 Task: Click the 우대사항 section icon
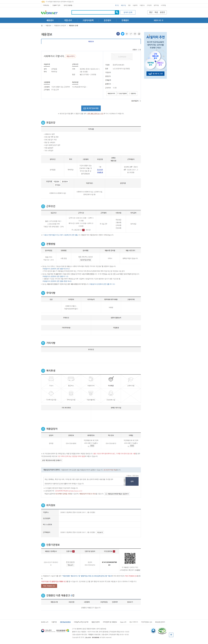[x=43, y=293]
